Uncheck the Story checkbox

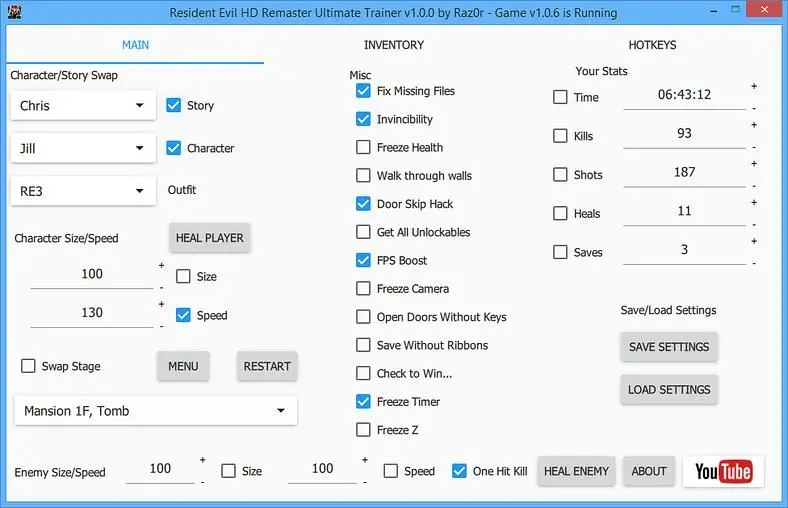[173, 105]
